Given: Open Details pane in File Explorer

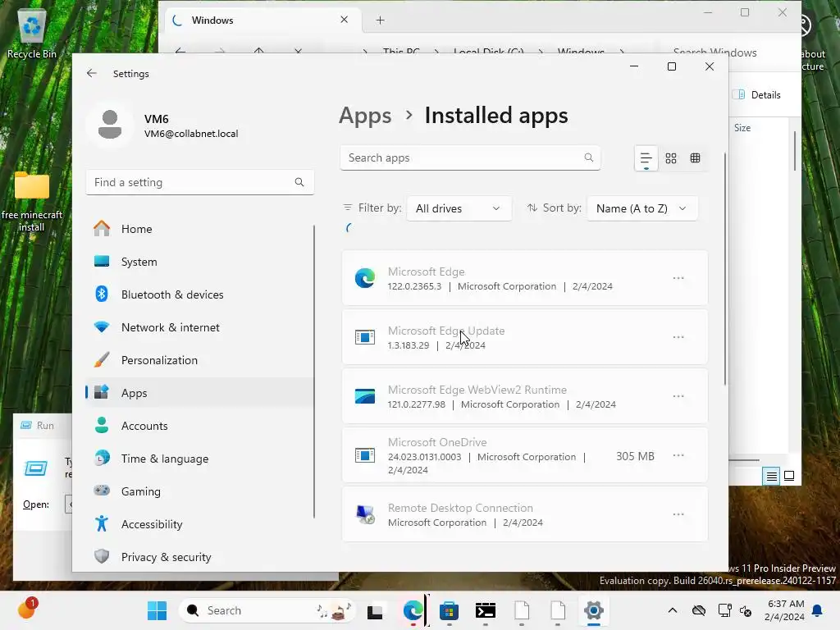Looking at the screenshot, I should tap(759, 95).
